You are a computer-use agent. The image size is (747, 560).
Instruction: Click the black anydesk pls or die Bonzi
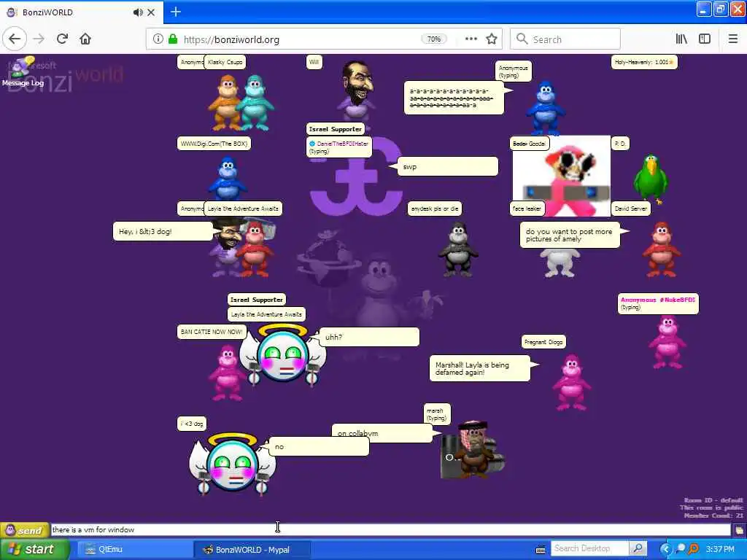click(458, 249)
